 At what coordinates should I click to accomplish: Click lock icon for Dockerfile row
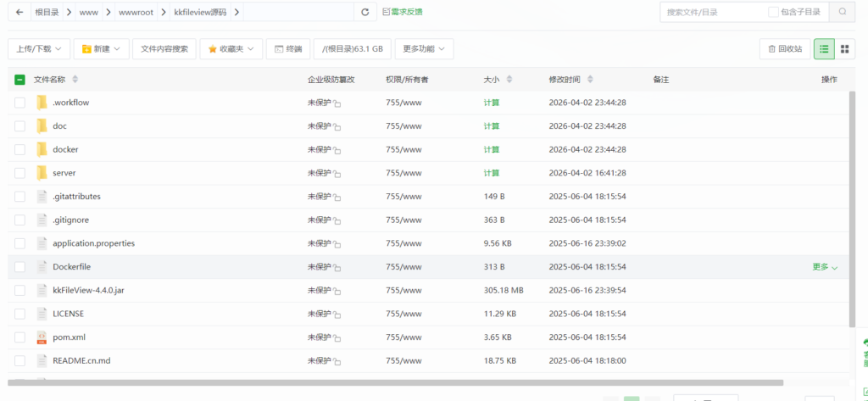337,268
